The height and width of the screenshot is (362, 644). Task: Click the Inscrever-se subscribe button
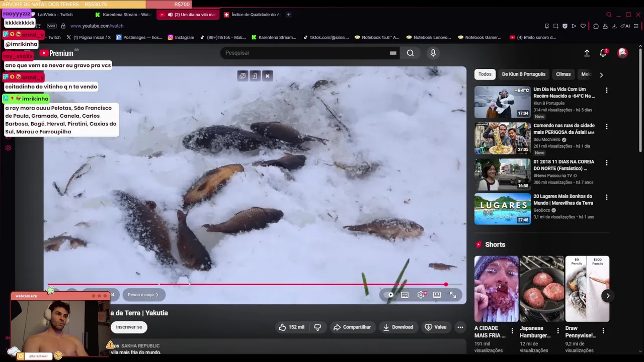tap(129, 327)
